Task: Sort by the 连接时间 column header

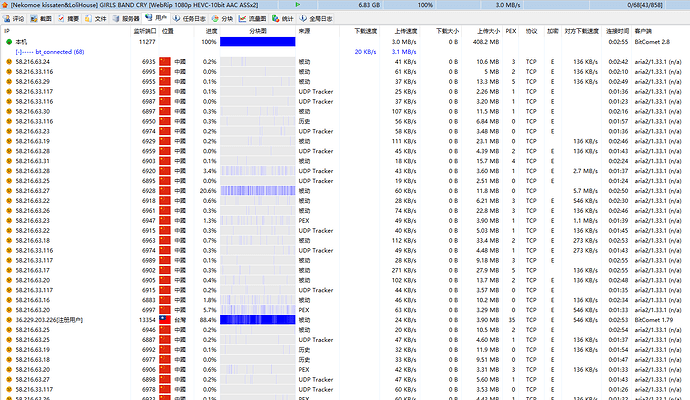Action: [x=617, y=31]
